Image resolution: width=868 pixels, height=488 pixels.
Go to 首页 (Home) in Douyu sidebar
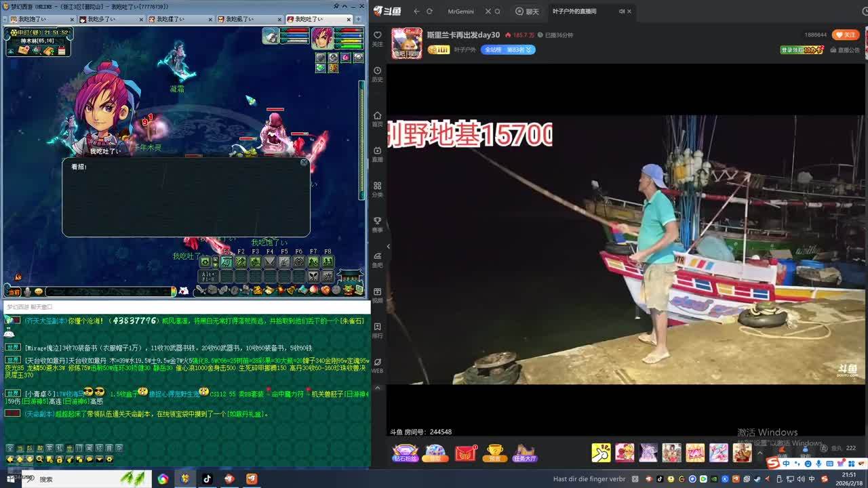377,118
